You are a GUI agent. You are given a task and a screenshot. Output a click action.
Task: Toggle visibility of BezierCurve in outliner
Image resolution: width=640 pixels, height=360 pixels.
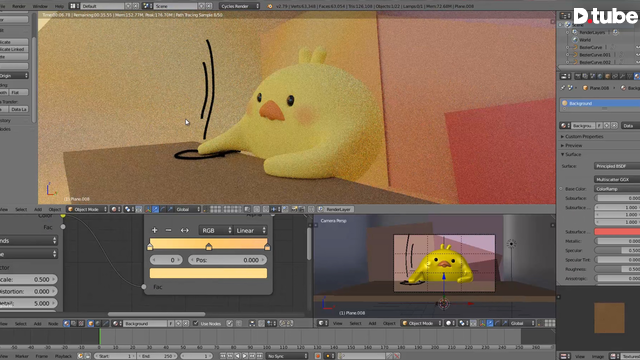[638, 47]
